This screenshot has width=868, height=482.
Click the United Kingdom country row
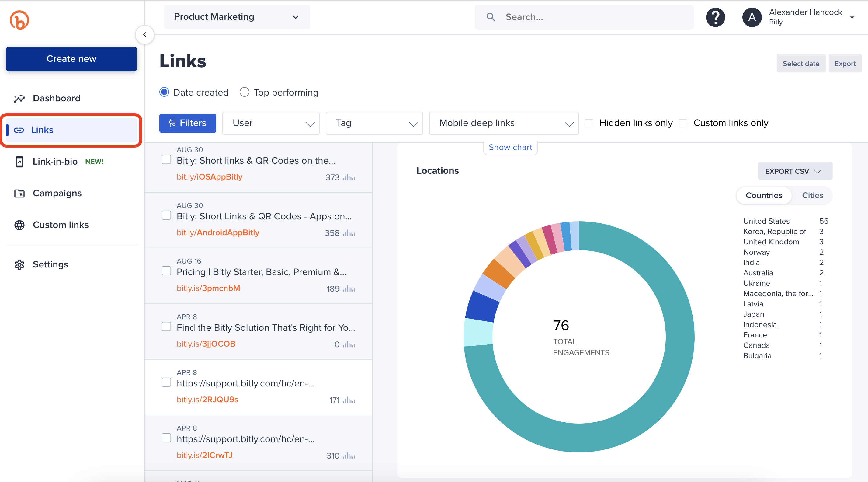click(x=783, y=242)
